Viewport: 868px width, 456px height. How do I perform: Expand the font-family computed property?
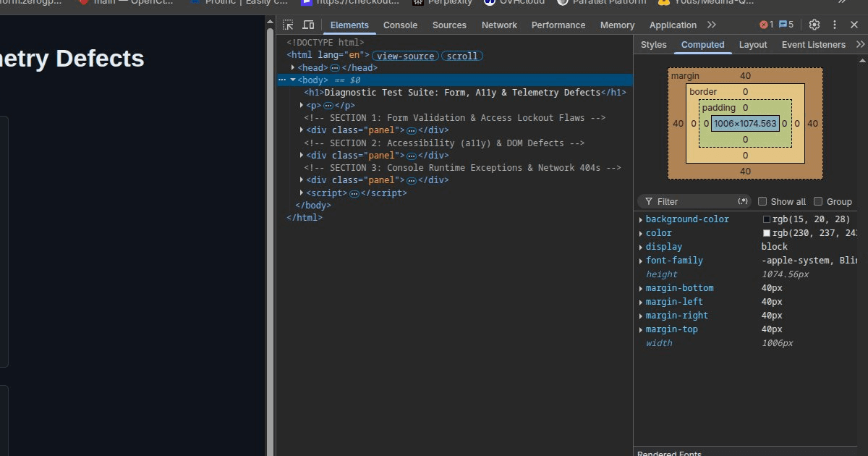641,261
